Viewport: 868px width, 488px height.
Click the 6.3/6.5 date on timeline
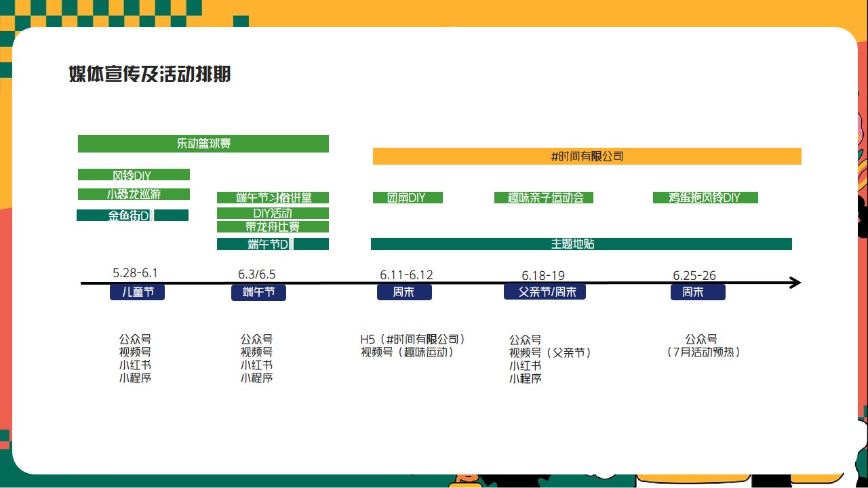click(x=257, y=274)
